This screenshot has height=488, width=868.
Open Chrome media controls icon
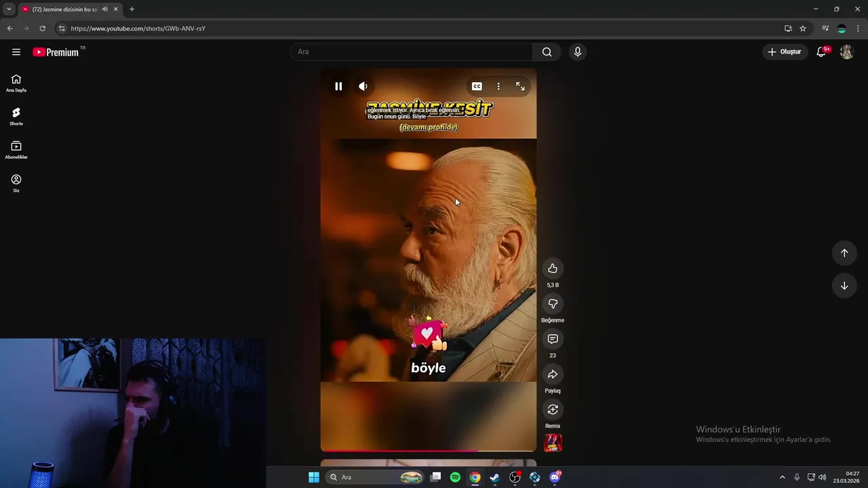pos(825,28)
